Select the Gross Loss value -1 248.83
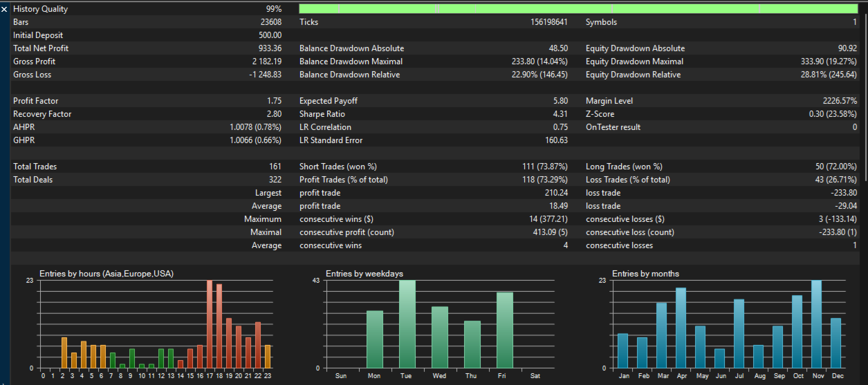Image resolution: width=868 pixels, height=385 pixels. (x=265, y=75)
